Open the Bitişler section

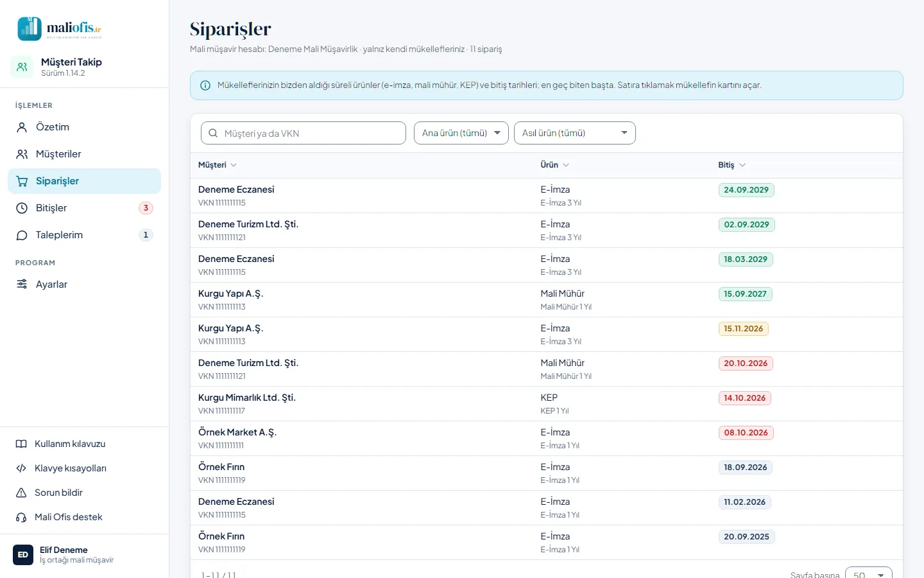tap(84, 208)
